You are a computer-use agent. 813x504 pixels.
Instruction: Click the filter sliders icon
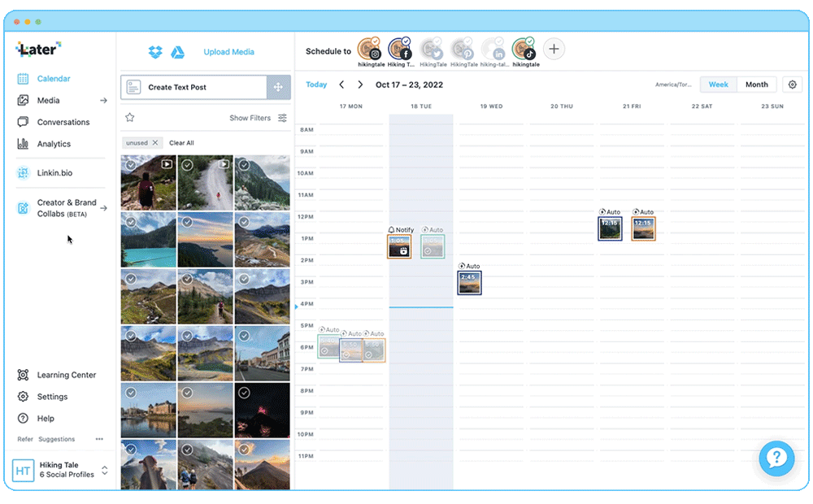click(283, 118)
